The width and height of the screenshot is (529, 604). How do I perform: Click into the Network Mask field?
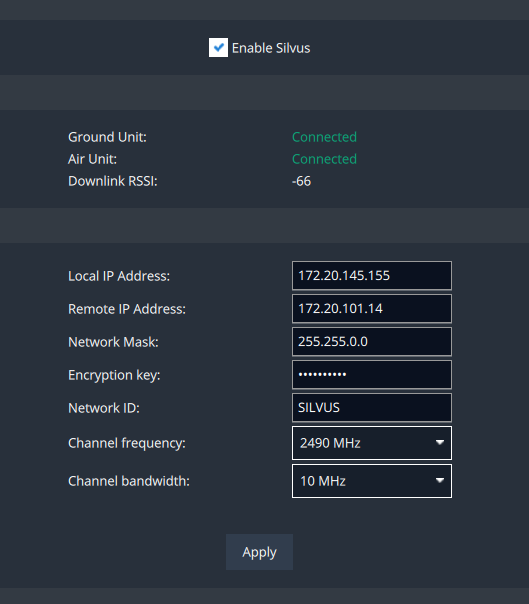pos(372,342)
